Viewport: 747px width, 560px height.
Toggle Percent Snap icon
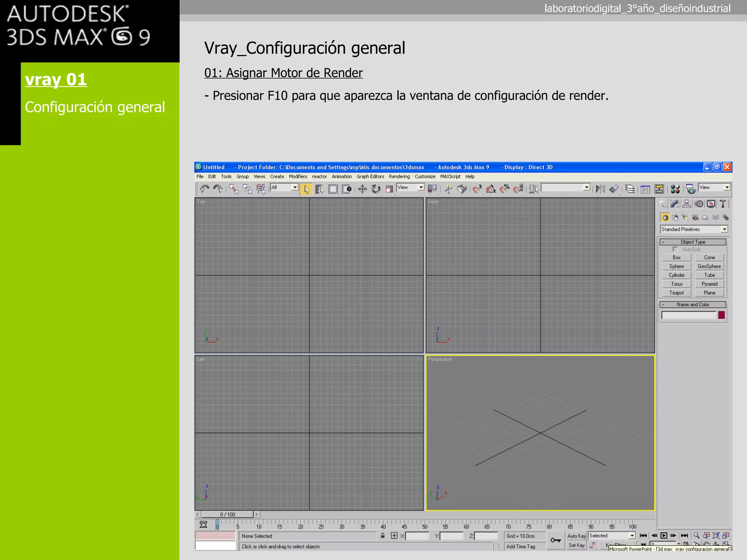504,189
